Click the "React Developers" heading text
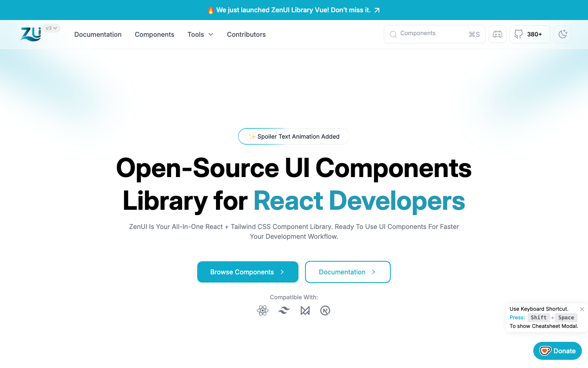 pyautogui.click(x=359, y=201)
